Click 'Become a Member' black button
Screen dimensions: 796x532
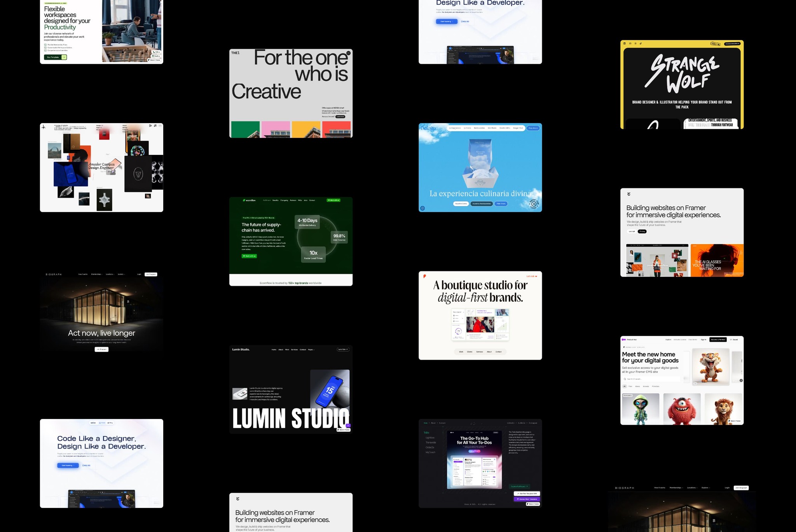[717, 339]
